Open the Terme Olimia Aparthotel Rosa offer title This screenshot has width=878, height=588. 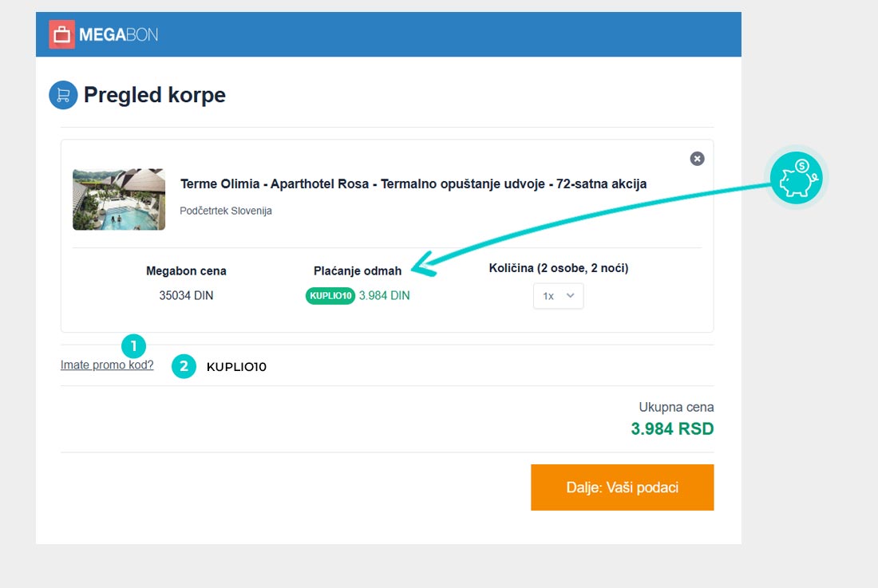click(x=413, y=184)
